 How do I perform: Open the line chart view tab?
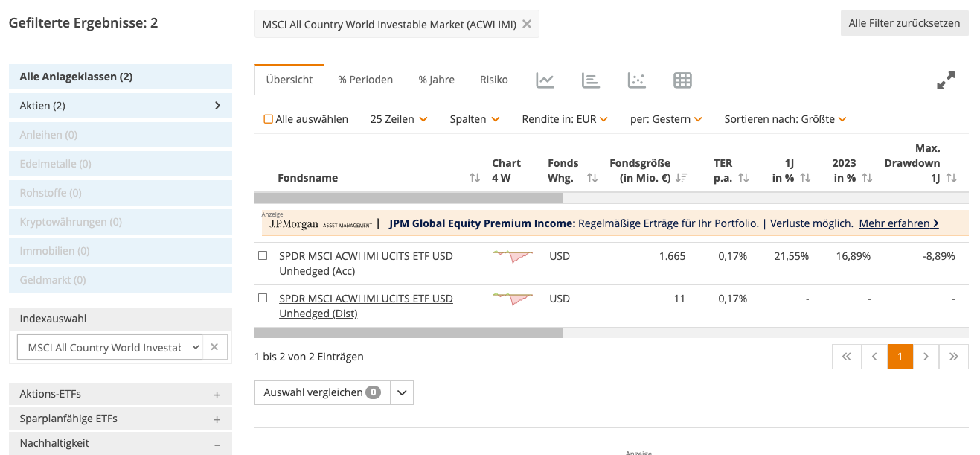click(x=545, y=80)
